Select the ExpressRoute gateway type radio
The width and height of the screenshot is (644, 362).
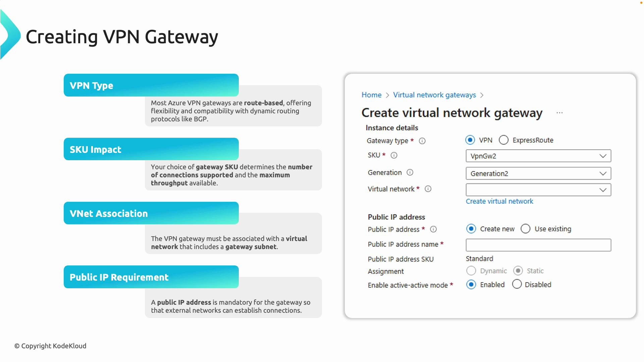(x=503, y=140)
